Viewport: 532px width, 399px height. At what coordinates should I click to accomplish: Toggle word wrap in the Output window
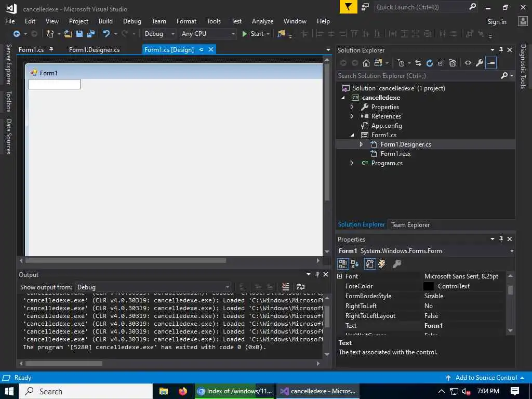pyautogui.click(x=301, y=287)
